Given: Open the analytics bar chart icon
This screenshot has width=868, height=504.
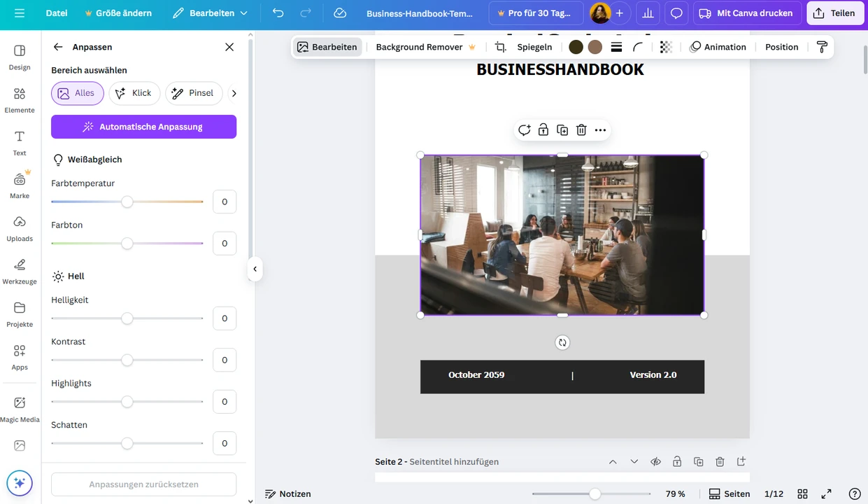Looking at the screenshot, I should click(648, 13).
